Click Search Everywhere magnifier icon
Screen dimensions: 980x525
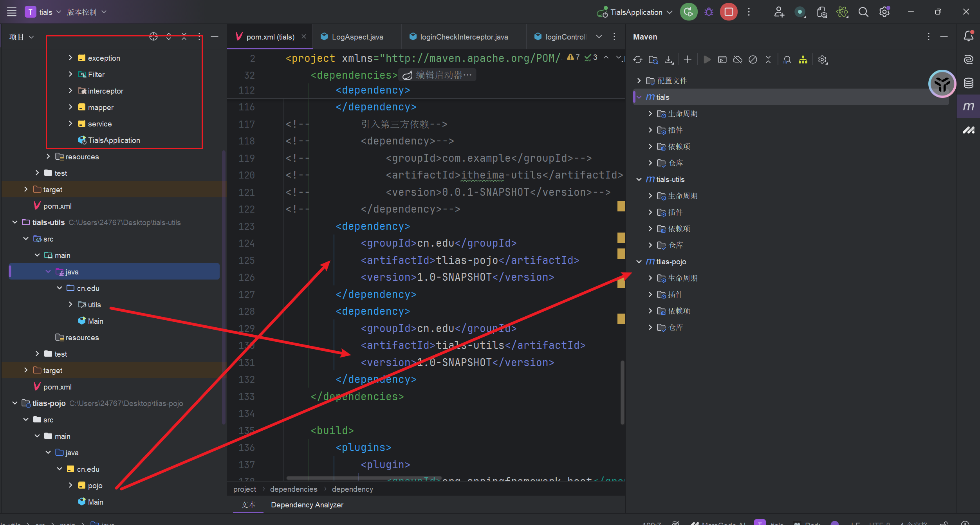[863, 12]
